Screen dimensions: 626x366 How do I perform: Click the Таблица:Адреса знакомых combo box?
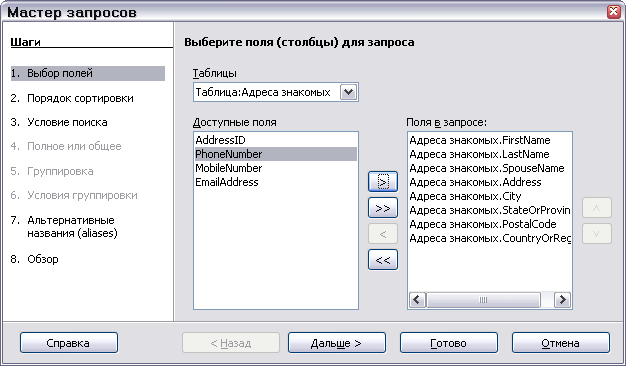[x=275, y=92]
